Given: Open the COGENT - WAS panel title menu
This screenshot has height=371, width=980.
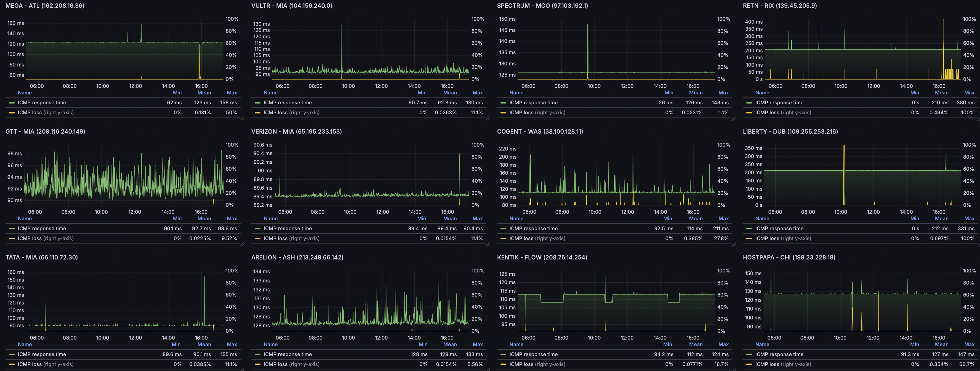Looking at the screenshot, I should (x=539, y=131).
